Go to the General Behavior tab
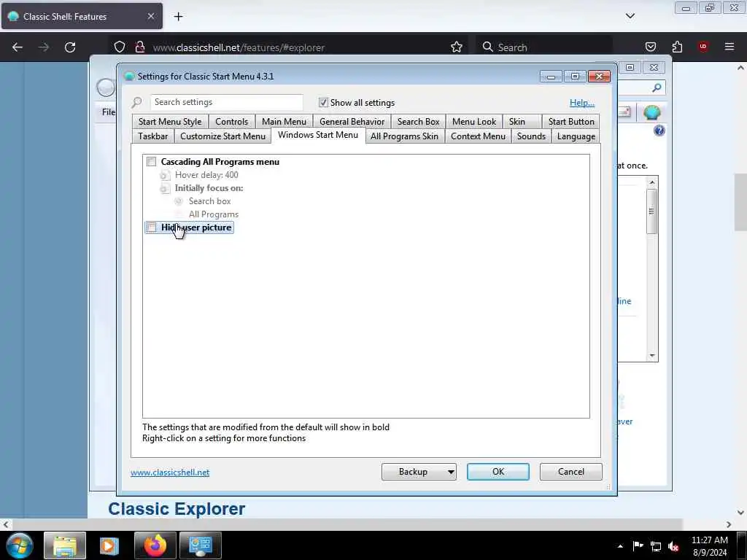This screenshot has width=747, height=560. coord(352,122)
